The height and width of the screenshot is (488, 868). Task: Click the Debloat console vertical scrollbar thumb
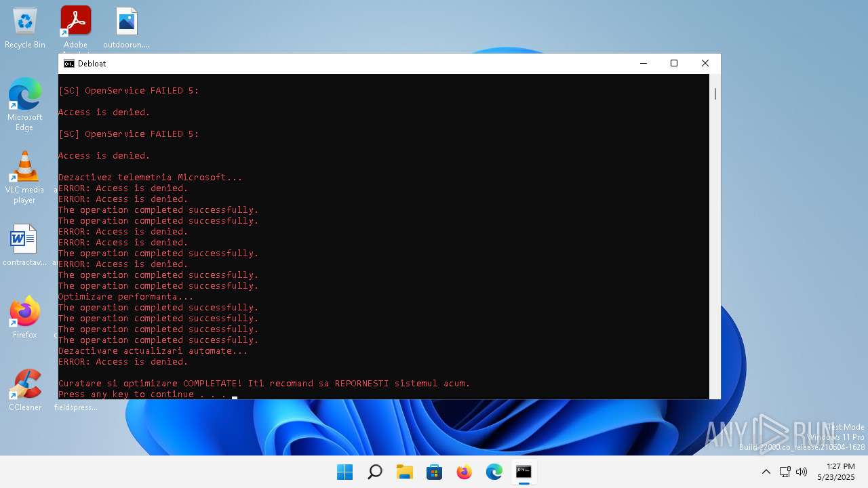click(x=715, y=94)
